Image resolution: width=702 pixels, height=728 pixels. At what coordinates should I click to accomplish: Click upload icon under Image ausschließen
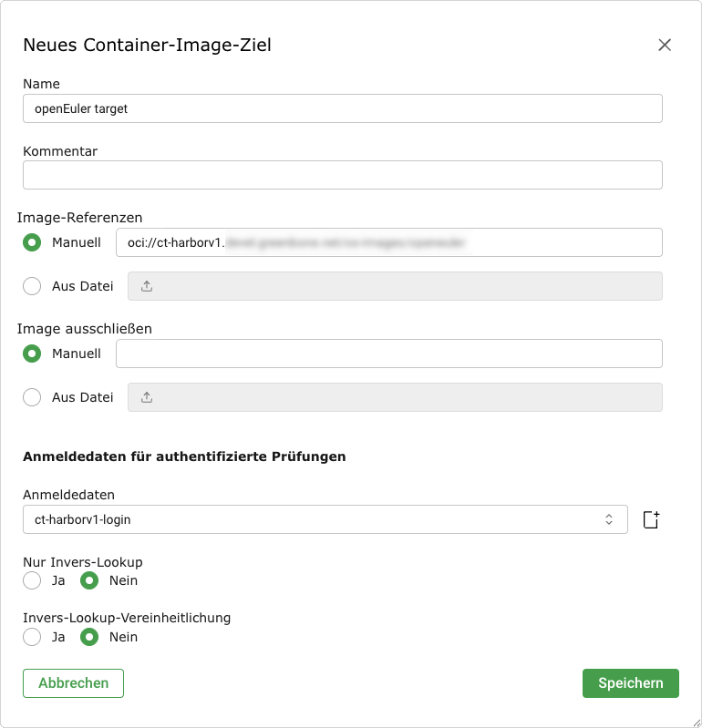[147, 397]
